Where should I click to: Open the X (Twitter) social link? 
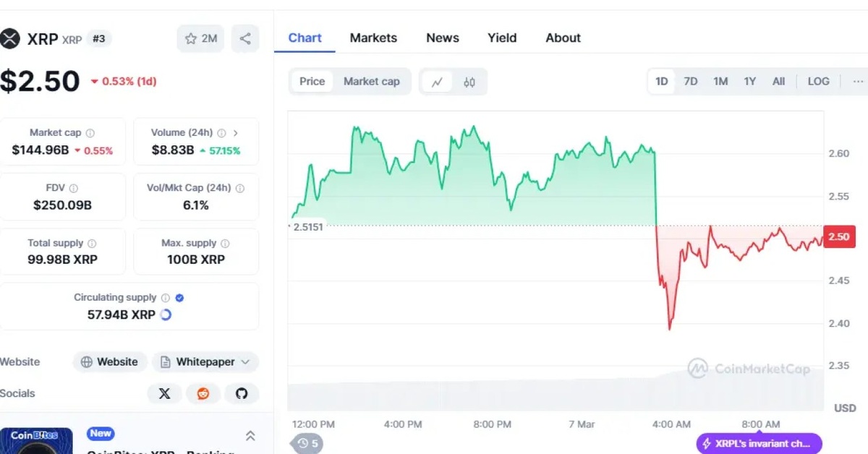coord(165,393)
